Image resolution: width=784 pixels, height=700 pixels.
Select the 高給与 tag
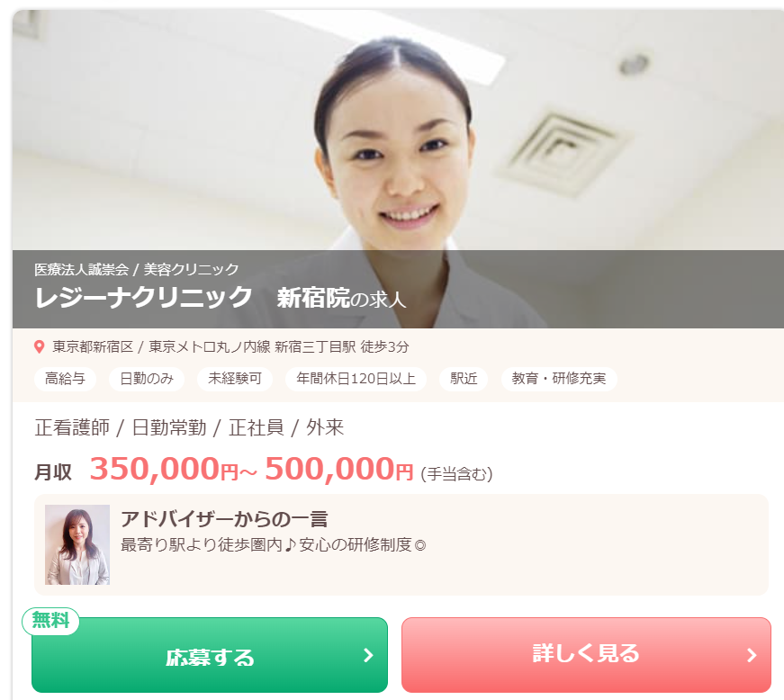[65, 379]
